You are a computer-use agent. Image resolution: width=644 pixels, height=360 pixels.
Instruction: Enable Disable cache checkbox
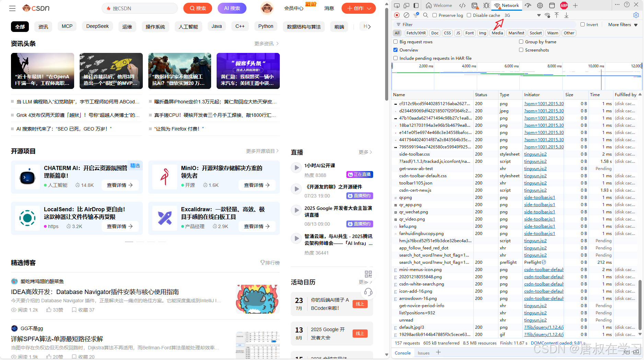click(x=469, y=15)
